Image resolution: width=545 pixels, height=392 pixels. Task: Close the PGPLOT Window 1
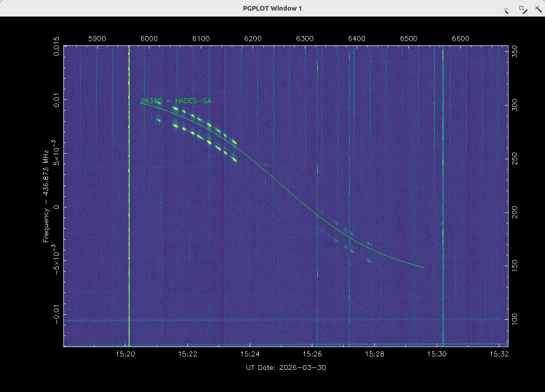click(538, 8)
